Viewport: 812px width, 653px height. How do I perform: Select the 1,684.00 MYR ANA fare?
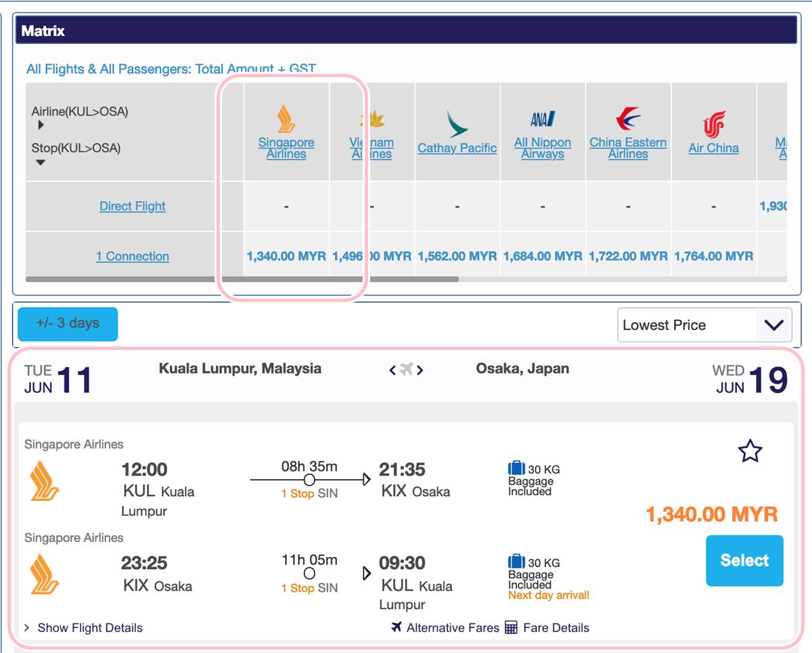tap(543, 256)
